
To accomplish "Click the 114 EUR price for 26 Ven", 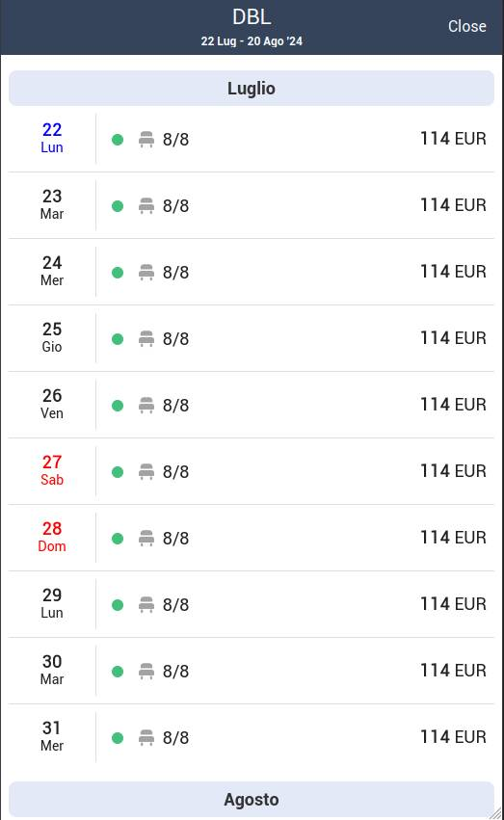I will click(453, 405).
